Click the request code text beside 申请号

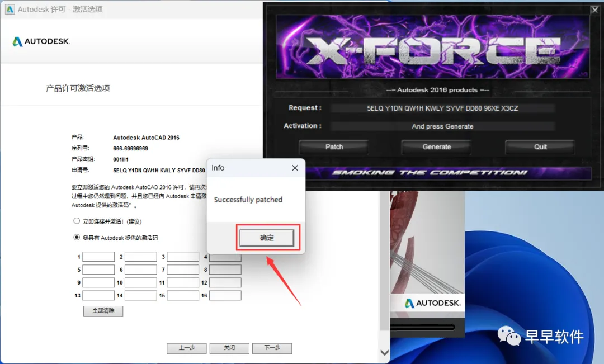click(x=159, y=170)
